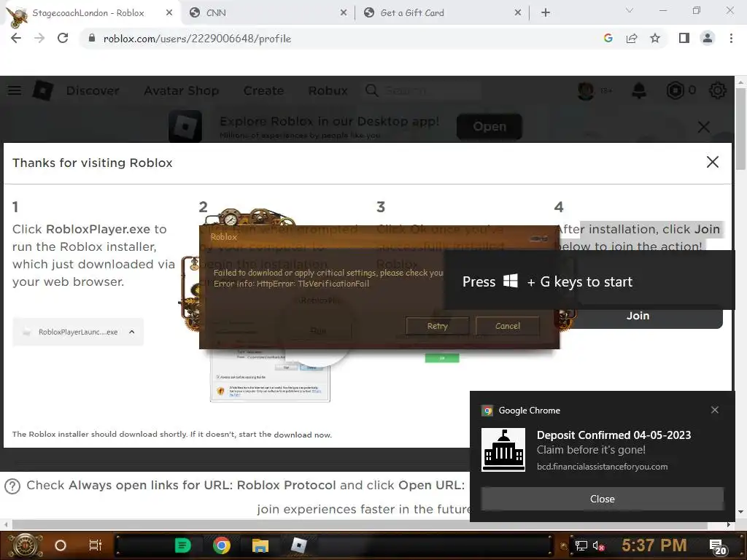Click the Close button on Chrome notification
747x560 pixels.
click(x=602, y=499)
